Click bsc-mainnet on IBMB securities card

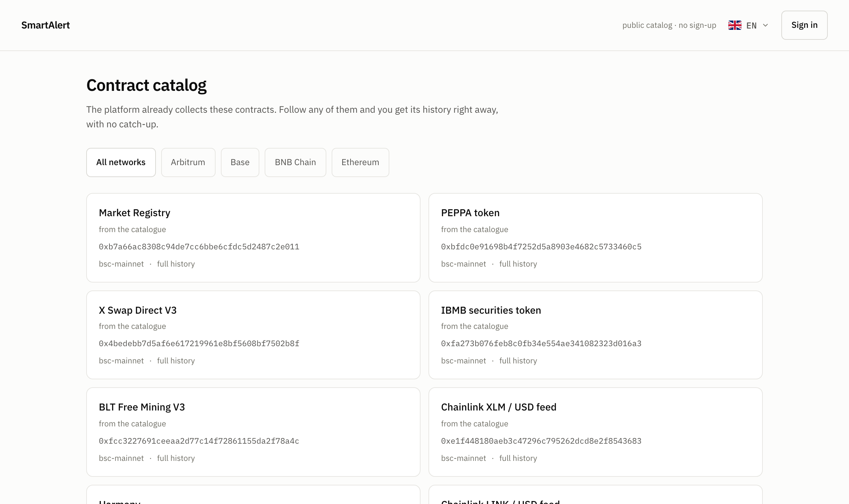[x=463, y=361]
